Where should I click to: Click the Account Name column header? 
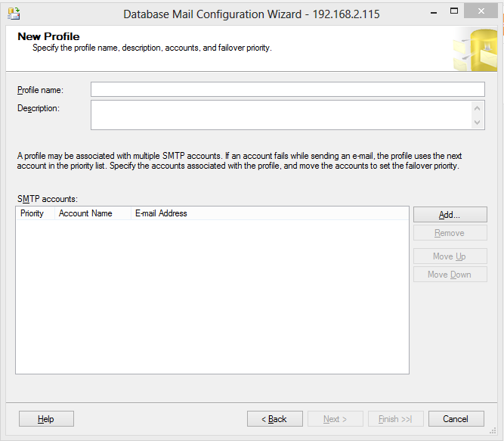click(x=93, y=213)
